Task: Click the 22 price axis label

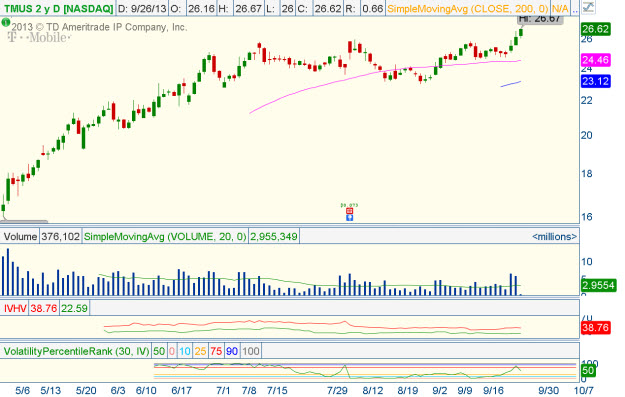Action: coord(586,100)
